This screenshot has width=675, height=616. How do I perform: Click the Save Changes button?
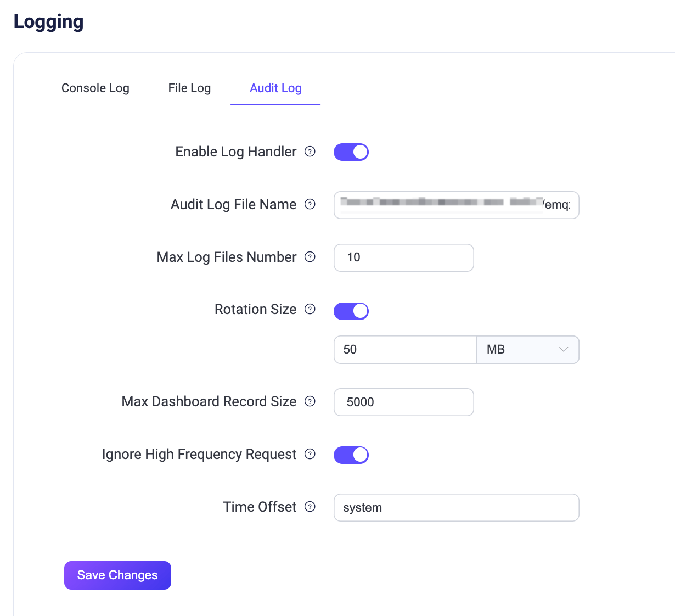[x=117, y=575]
